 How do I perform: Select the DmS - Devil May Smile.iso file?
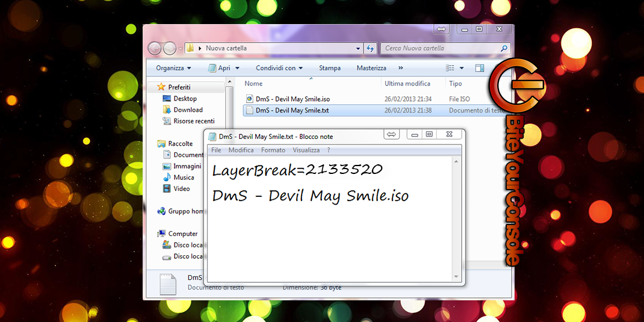click(x=293, y=99)
